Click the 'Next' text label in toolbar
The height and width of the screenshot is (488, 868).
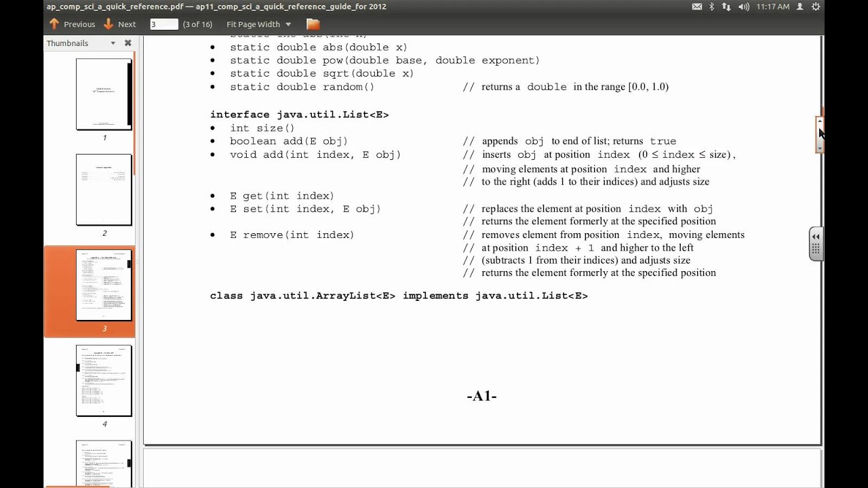click(127, 24)
